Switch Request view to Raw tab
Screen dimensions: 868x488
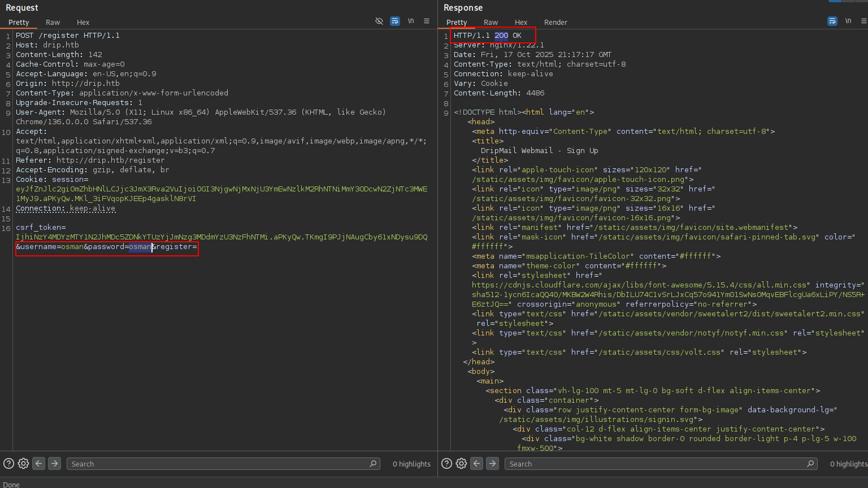53,22
